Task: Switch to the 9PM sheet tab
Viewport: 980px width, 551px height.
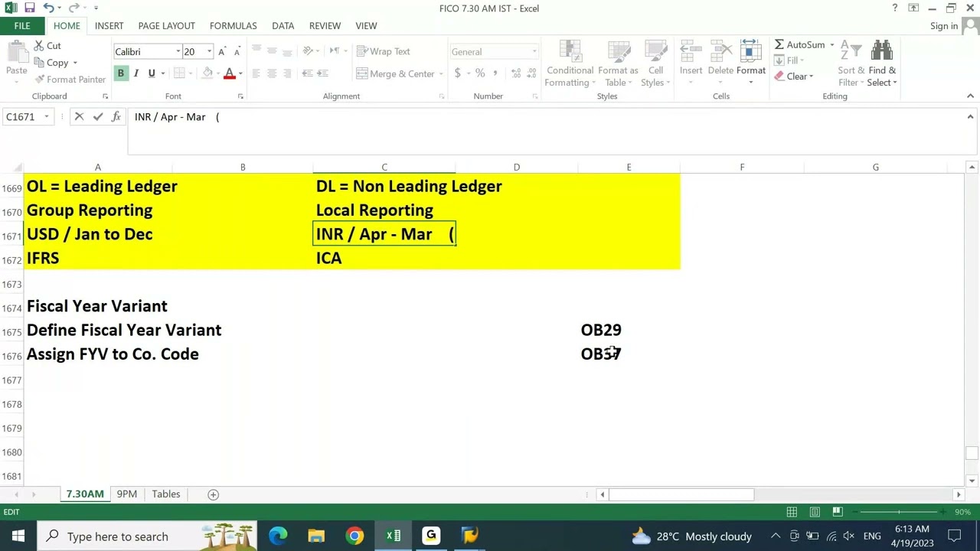Action: tap(126, 494)
